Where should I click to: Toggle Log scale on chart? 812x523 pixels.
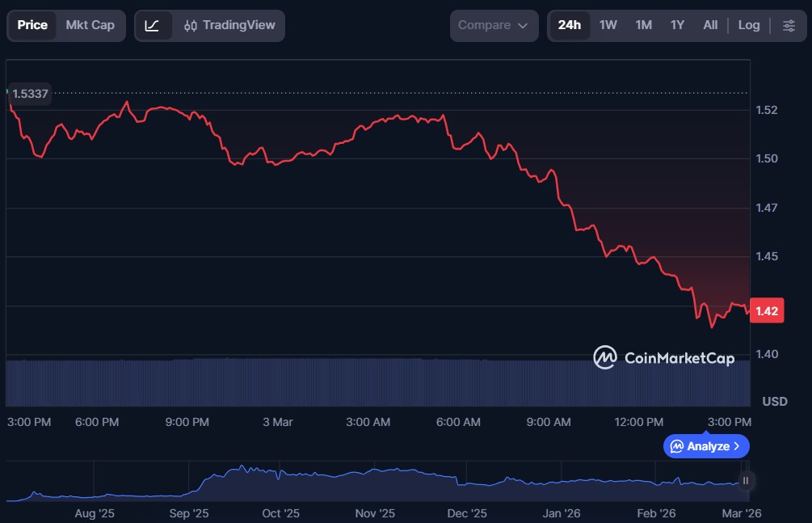[x=749, y=25]
